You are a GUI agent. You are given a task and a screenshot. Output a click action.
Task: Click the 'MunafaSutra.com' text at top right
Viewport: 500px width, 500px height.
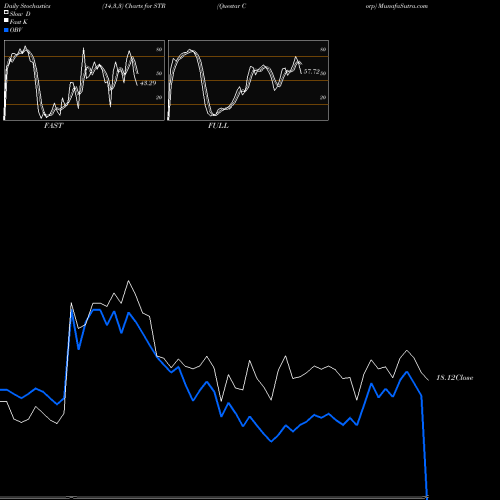tap(403, 6)
